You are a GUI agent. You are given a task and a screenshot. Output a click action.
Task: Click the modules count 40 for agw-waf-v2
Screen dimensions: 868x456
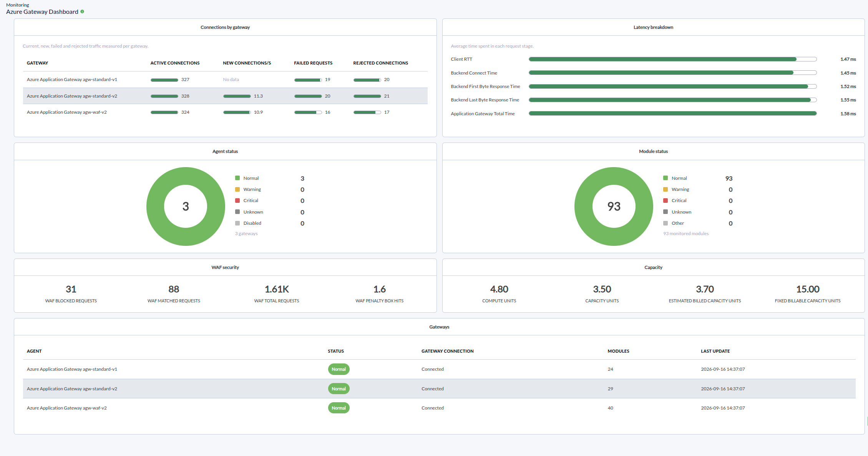pos(610,408)
